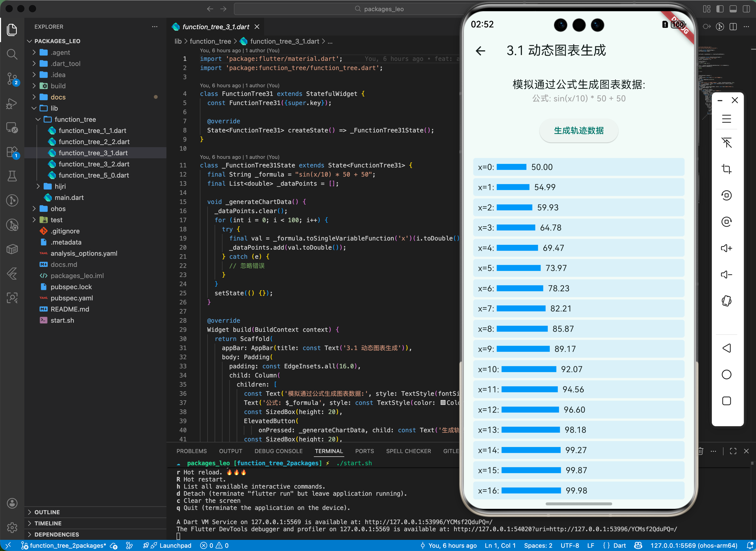Open the Search view in activity bar
This screenshot has height=551, width=756.
pyautogui.click(x=12, y=54)
